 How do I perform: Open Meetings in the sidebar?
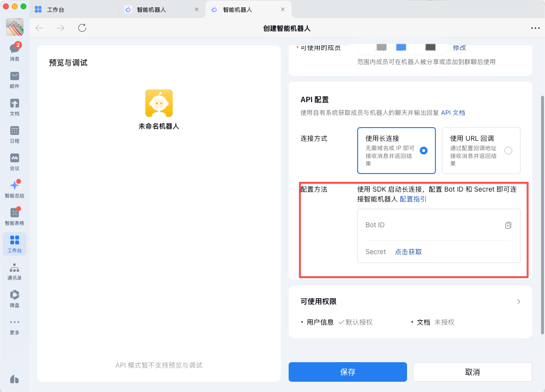pyautogui.click(x=15, y=160)
